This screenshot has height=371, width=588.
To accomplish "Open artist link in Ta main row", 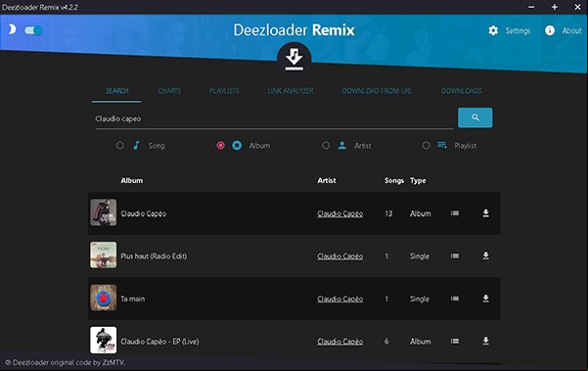I will click(x=339, y=299).
